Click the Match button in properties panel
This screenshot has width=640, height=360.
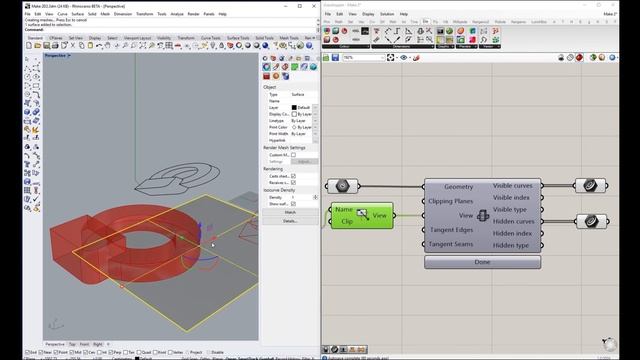click(290, 212)
